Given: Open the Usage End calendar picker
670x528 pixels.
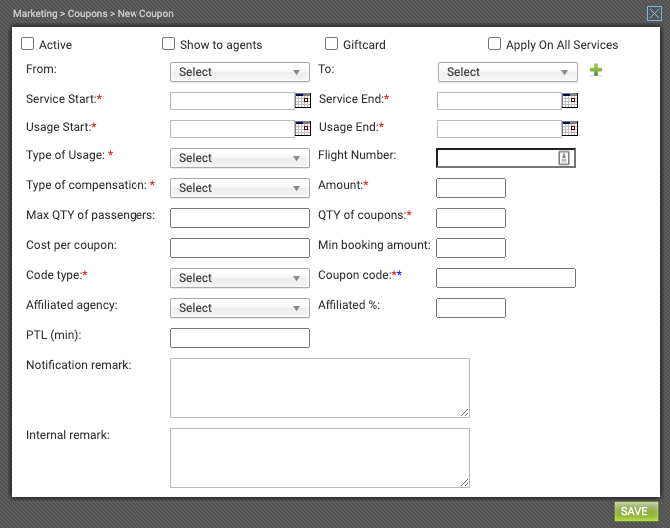Looking at the screenshot, I should (570, 128).
